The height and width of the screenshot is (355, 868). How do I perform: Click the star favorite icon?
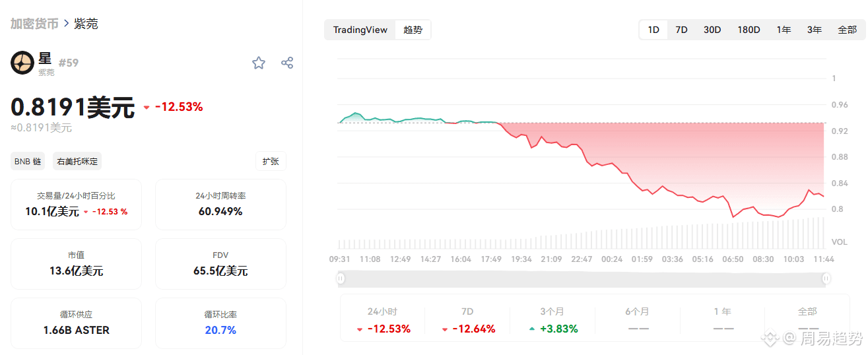258,63
